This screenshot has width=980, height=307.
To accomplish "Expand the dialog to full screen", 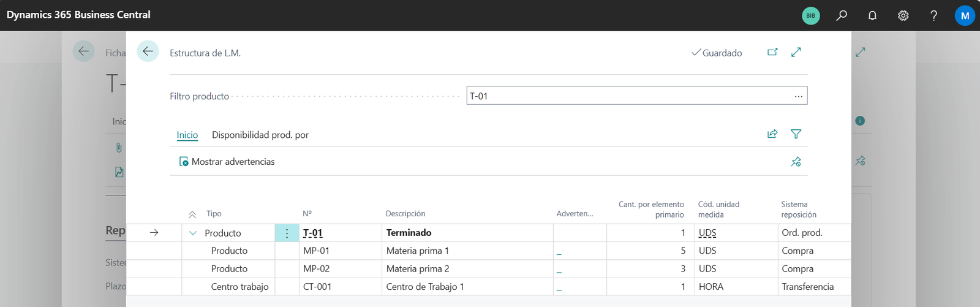I will pos(796,52).
